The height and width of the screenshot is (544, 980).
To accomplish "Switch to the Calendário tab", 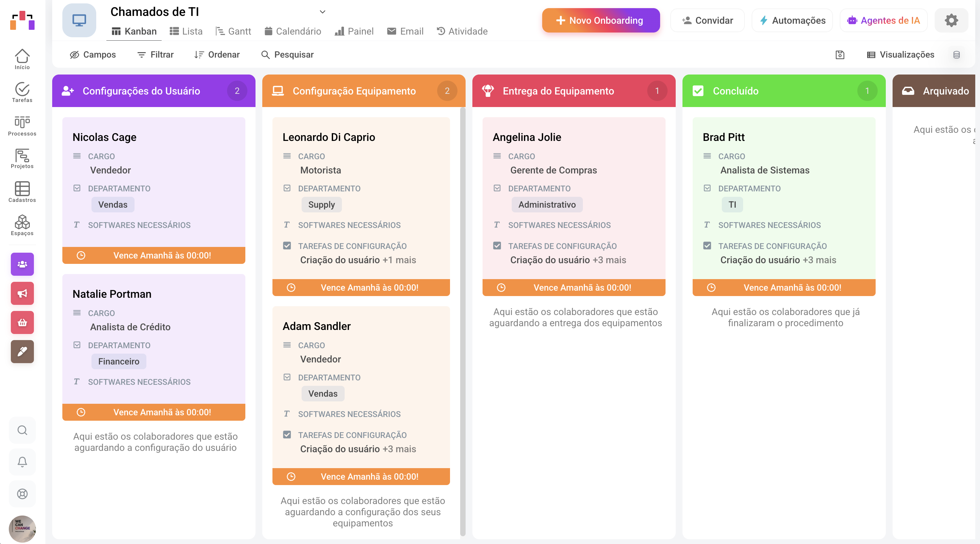I will [292, 31].
